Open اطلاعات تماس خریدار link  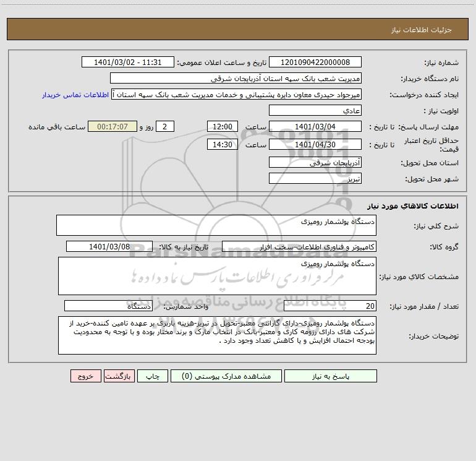75,95
